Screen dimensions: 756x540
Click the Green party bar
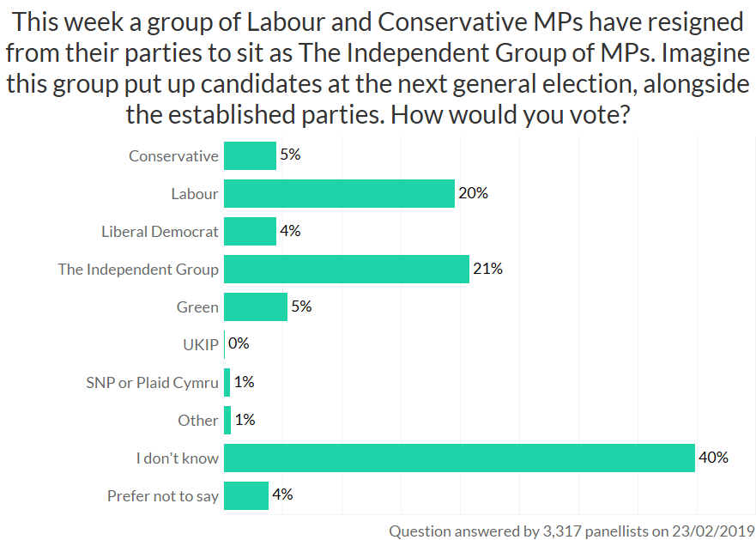click(256, 307)
